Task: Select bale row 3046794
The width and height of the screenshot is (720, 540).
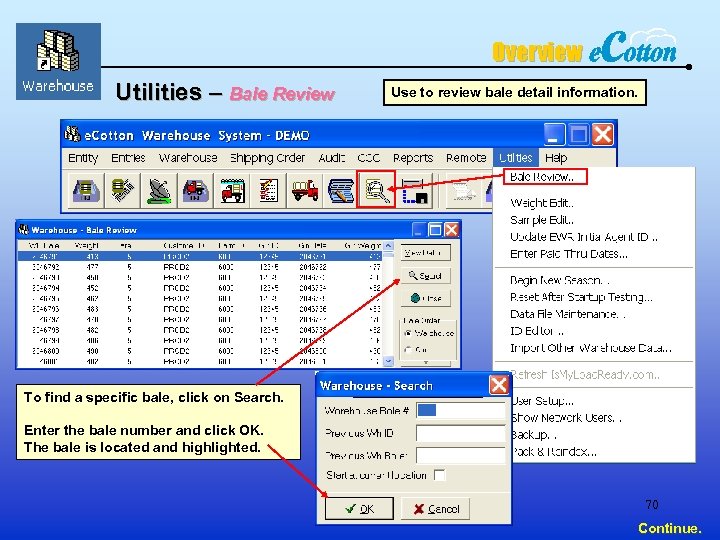Action: tap(200, 288)
